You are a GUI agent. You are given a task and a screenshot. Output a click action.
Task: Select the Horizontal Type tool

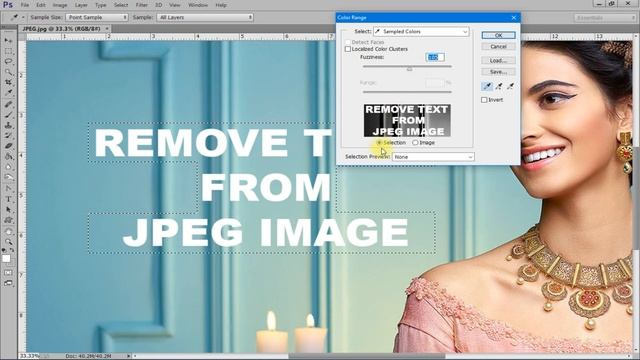tap(8, 199)
